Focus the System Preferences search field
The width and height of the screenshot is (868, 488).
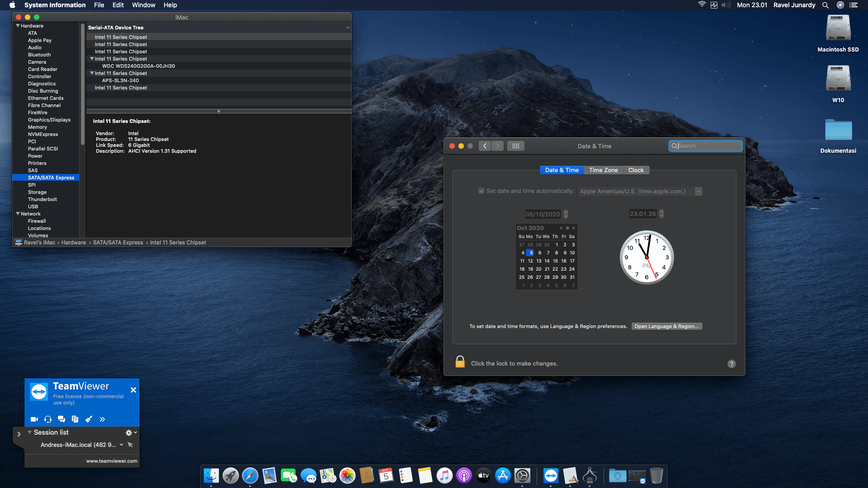(705, 146)
